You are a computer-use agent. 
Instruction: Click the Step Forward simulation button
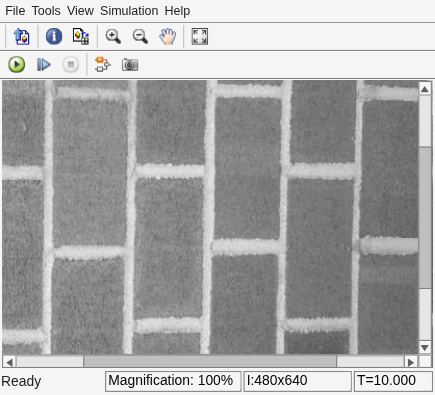point(44,64)
